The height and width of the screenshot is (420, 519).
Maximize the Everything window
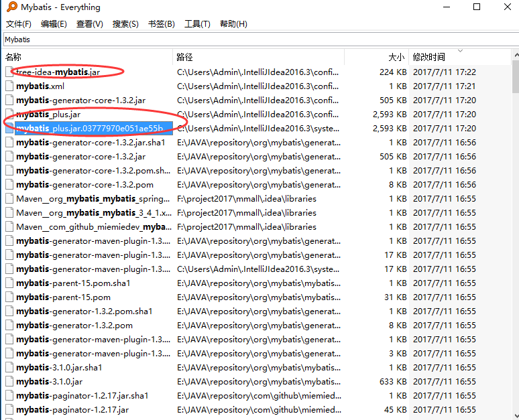(477, 7)
